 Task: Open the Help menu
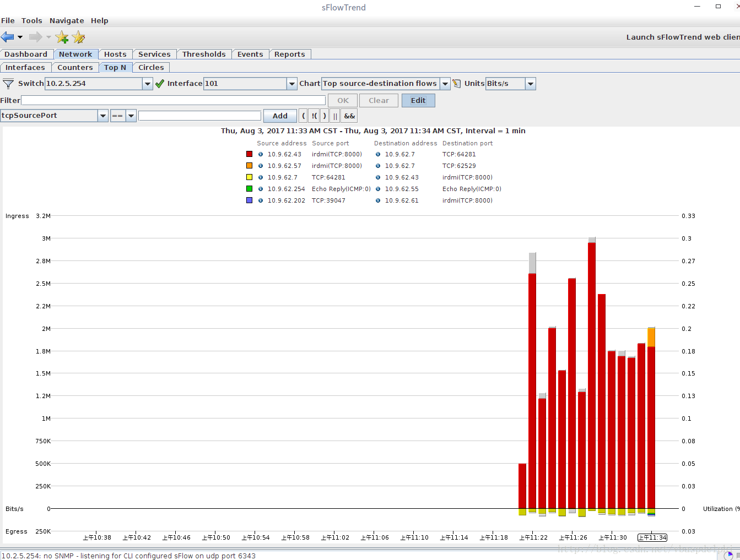pyautogui.click(x=100, y=20)
